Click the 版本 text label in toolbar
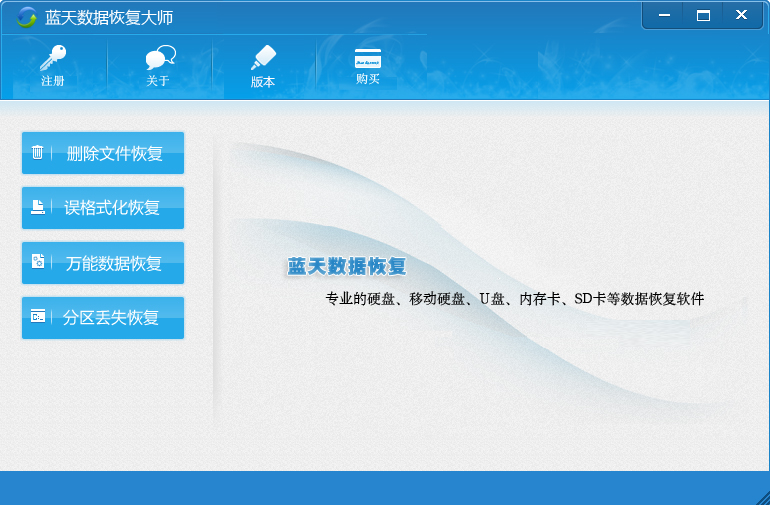 click(263, 82)
